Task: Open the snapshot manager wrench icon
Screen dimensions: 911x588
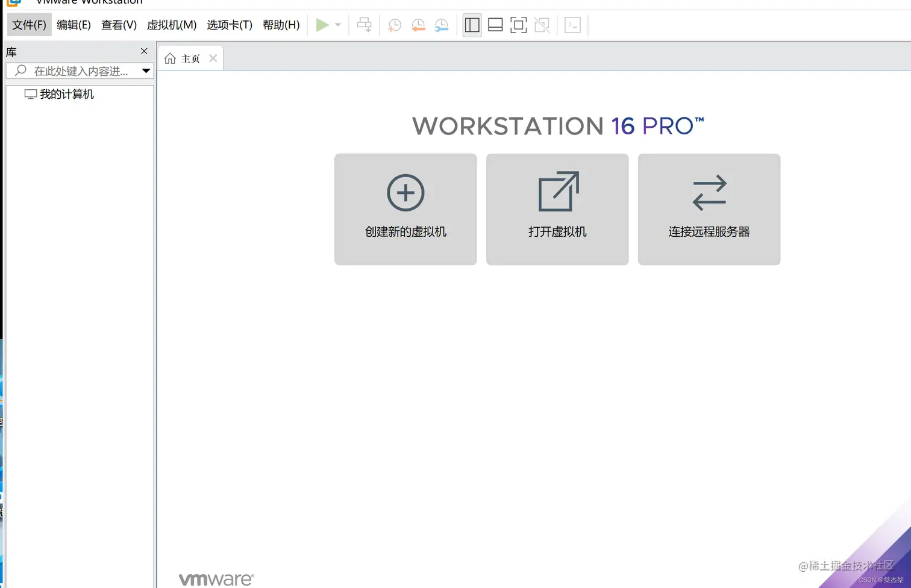Action: coord(442,25)
